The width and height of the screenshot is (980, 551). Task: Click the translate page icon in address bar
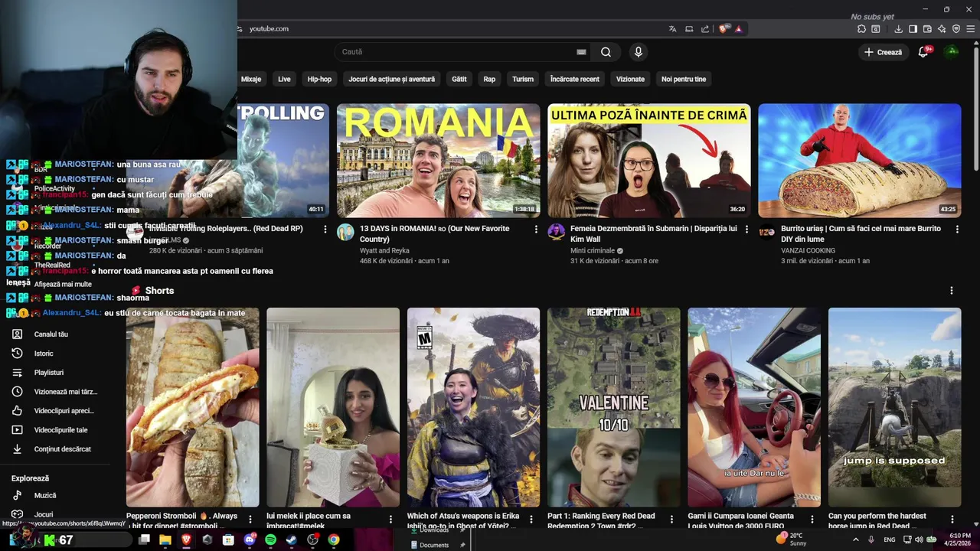(x=672, y=29)
